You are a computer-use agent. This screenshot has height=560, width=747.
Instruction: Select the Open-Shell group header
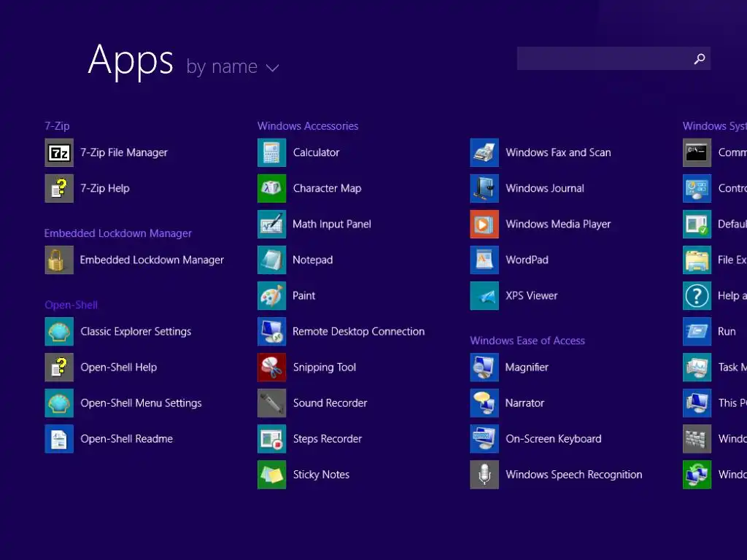tap(71, 305)
